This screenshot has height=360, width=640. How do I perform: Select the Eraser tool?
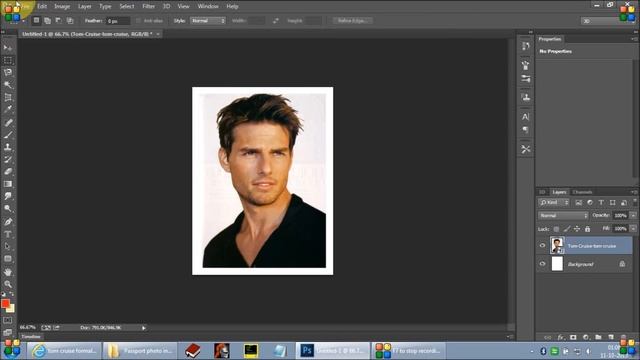[x=8, y=172]
